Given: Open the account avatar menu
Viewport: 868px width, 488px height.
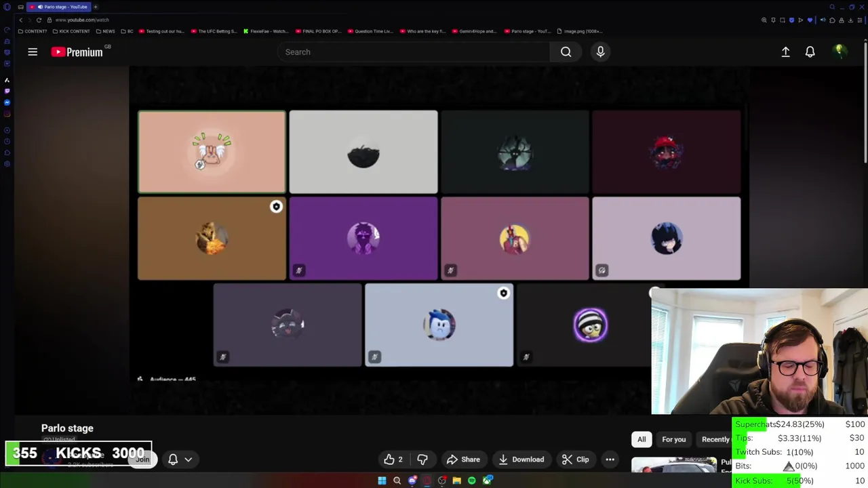Looking at the screenshot, I should coord(840,52).
